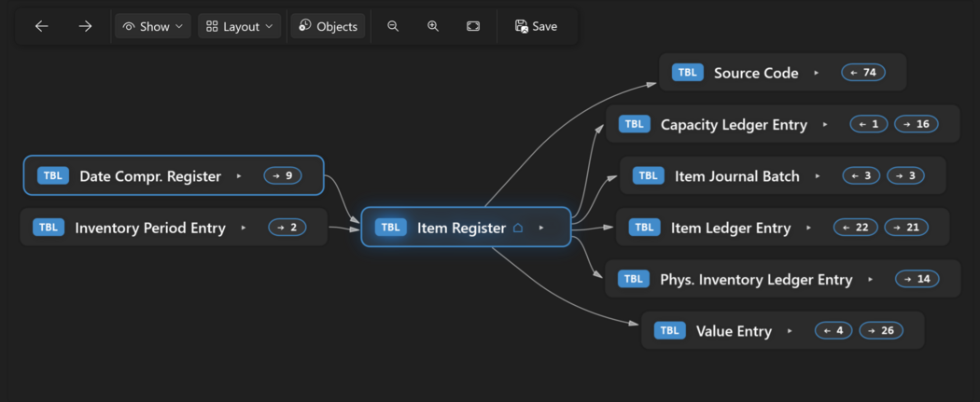Image resolution: width=980 pixels, height=402 pixels.
Task: Fit the diagram to screen
Action: 473,26
